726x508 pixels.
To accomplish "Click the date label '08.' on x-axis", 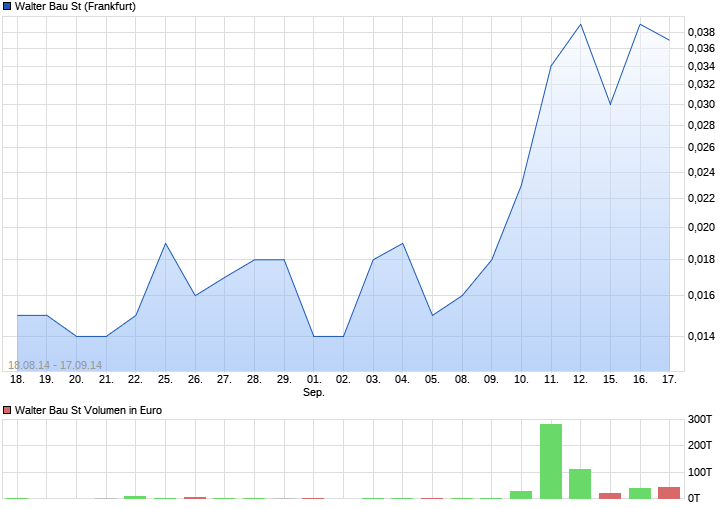I will click(462, 379).
